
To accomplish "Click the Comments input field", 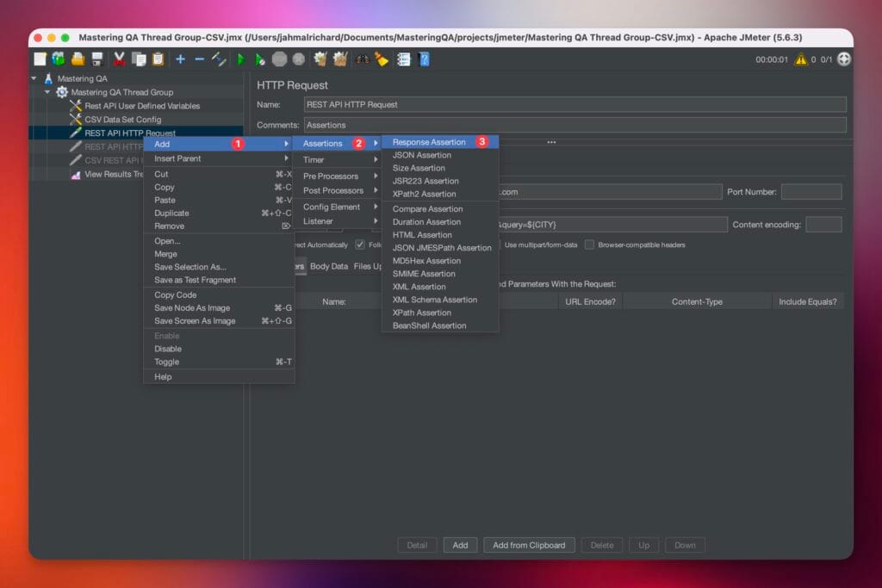I will 575,125.
